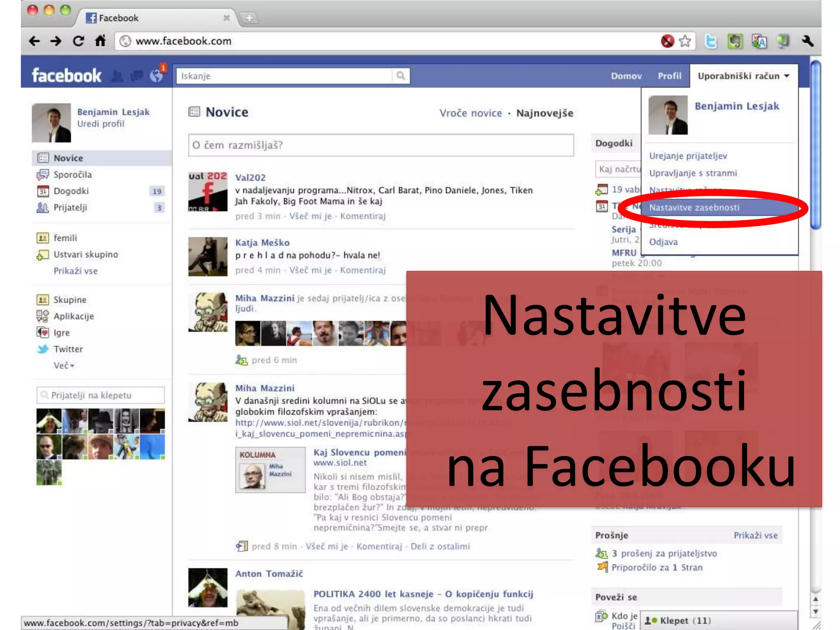Open the messages icon in Facebook bar

136,76
